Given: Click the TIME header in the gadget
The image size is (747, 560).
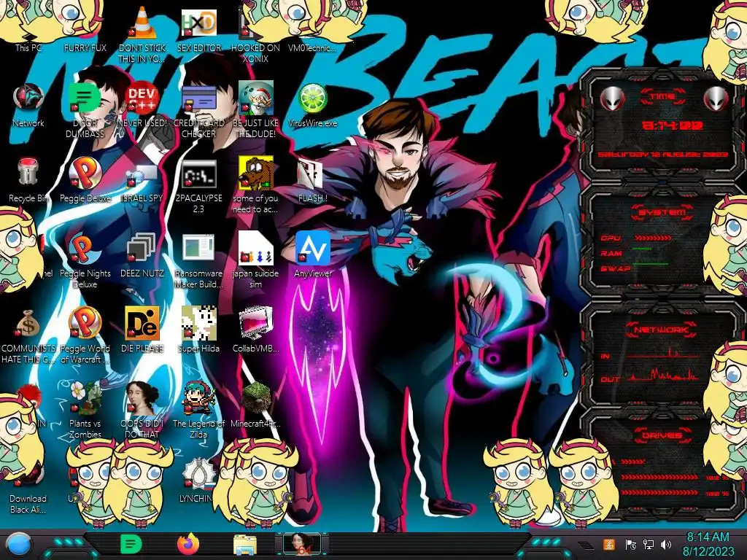Looking at the screenshot, I should coord(662,96).
